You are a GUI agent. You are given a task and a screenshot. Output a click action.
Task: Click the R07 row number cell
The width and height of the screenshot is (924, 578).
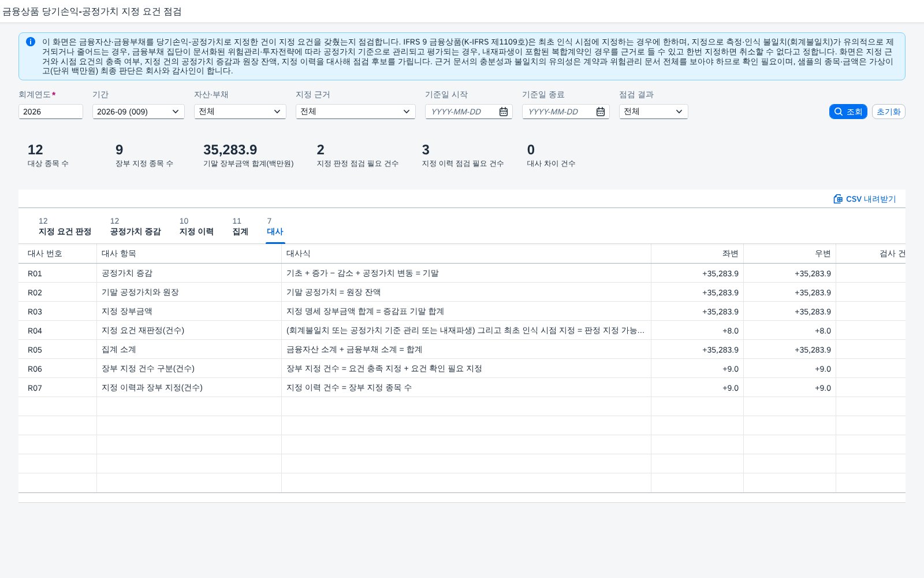58,388
